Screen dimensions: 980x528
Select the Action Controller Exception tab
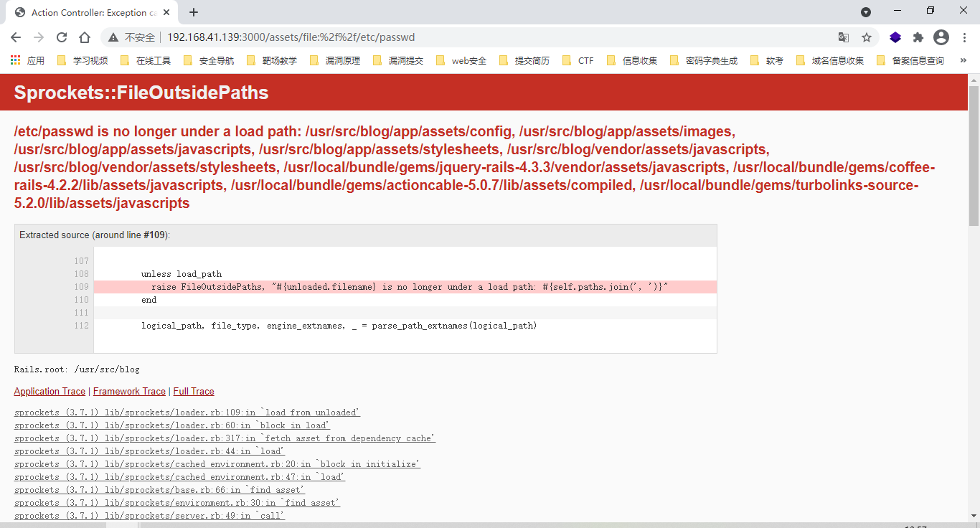coord(93,13)
